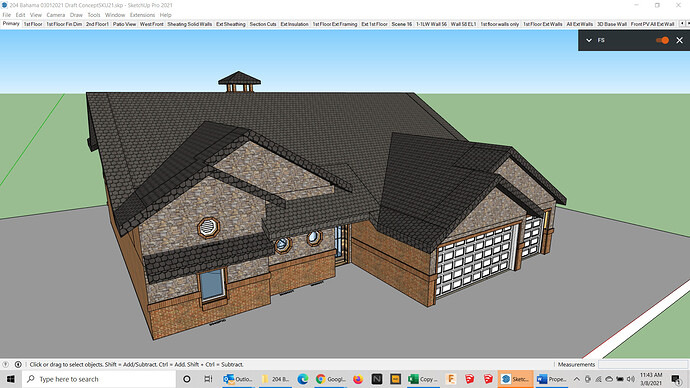Switch to the 3D Base Wall scene
The image size is (690, 388).
(612, 24)
